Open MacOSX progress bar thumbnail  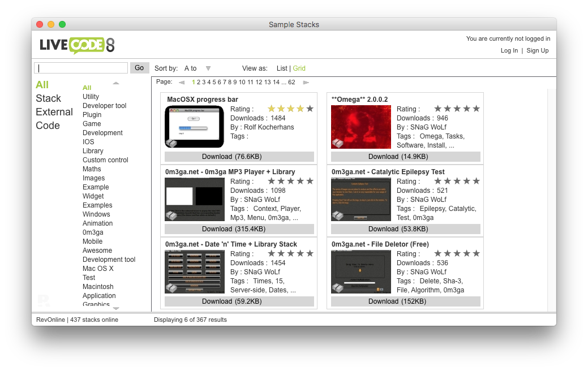pyautogui.click(x=194, y=127)
